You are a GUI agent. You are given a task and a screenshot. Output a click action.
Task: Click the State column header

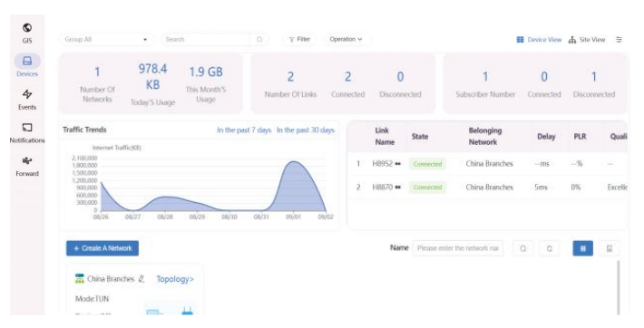[420, 137]
